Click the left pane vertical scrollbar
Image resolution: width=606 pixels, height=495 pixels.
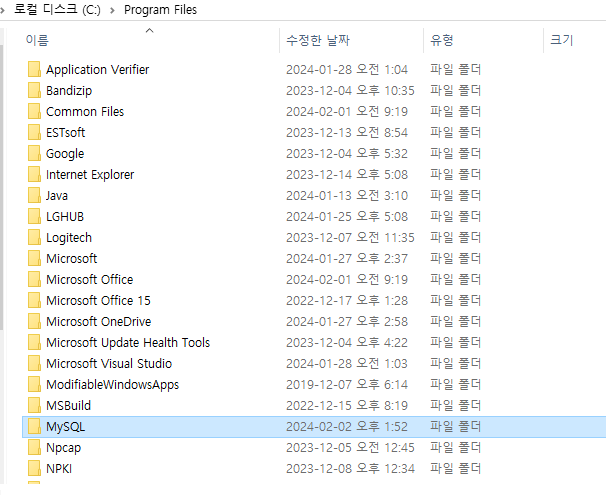[x=2, y=187]
